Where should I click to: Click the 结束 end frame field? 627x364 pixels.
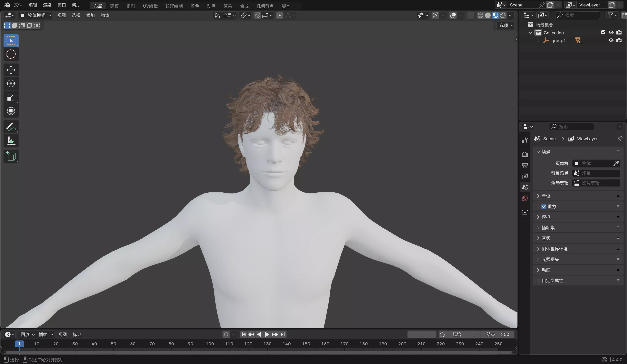pos(497,334)
